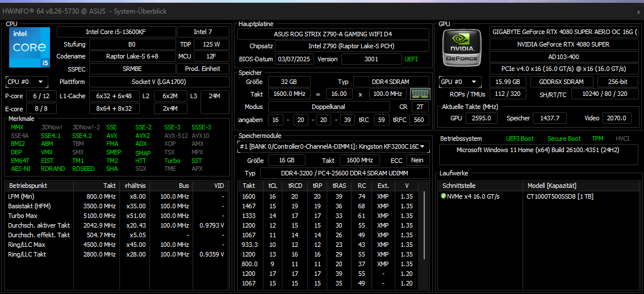
Task: Click the Turbo feature label
Action: coord(172,161)
